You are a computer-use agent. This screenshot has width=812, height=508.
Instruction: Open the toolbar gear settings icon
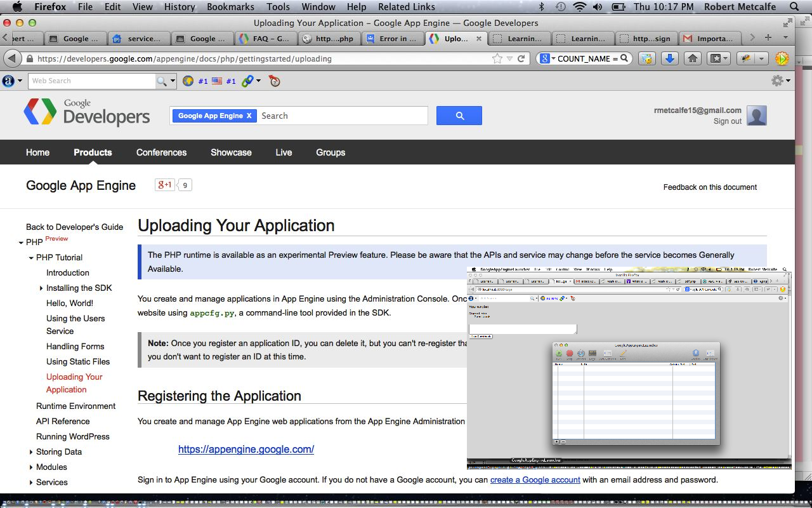click(777, 81)
